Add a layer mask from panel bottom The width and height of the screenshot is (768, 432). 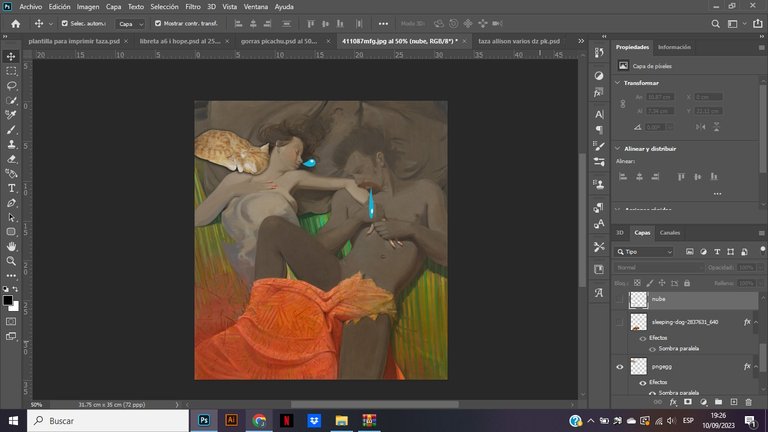click(688, 402)
